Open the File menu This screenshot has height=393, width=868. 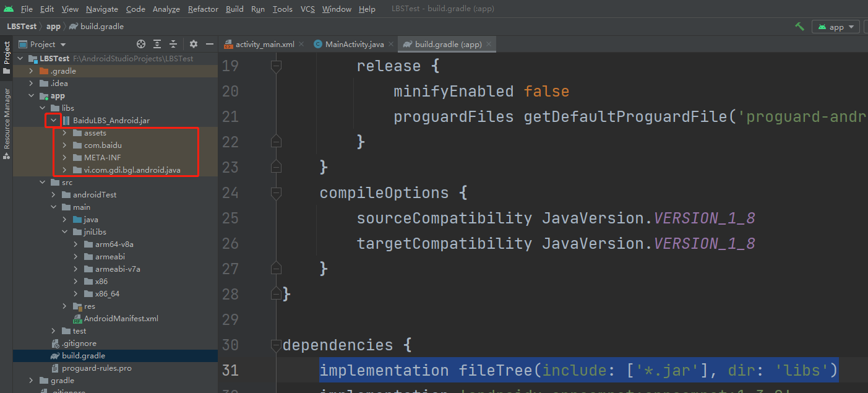(x=27, y=9)
